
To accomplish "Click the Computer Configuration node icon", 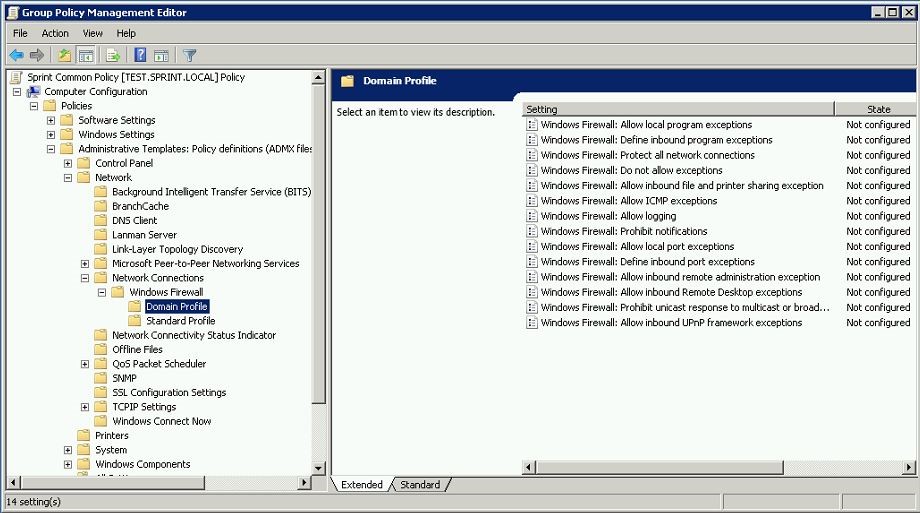I will click(x=33, y=92).
